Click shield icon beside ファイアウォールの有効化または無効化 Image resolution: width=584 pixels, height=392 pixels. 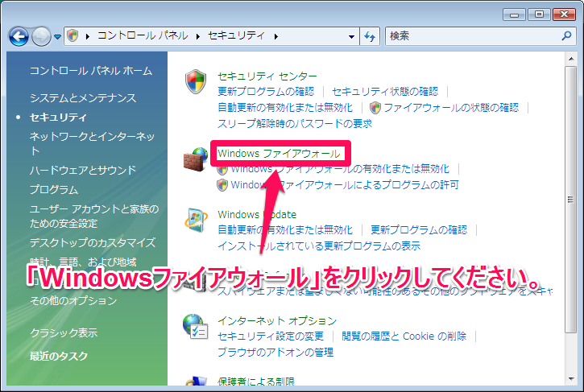pyautogui.click(x=222, y=169)
